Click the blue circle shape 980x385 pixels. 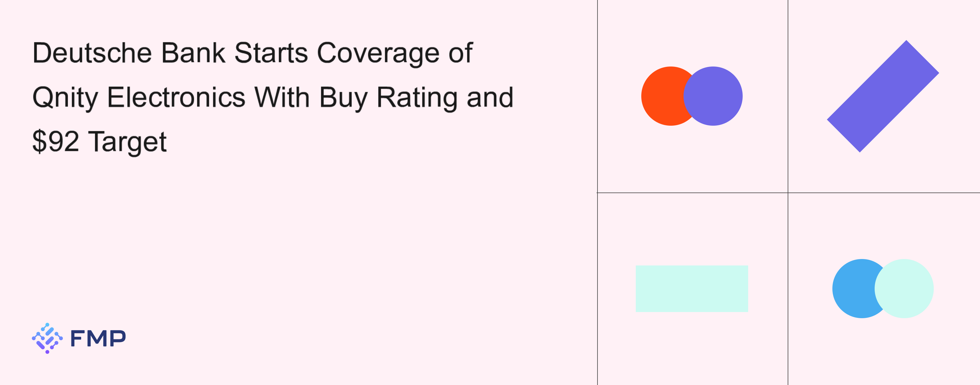coord(852,289)
